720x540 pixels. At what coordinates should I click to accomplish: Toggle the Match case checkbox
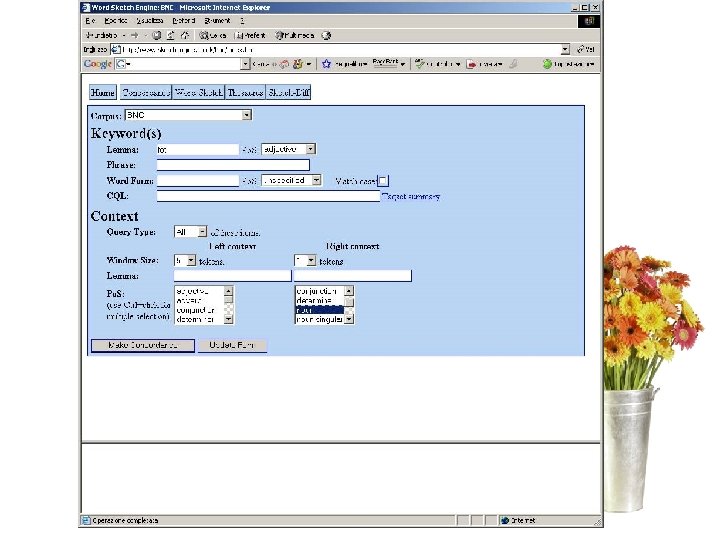(x=383, y=181)
